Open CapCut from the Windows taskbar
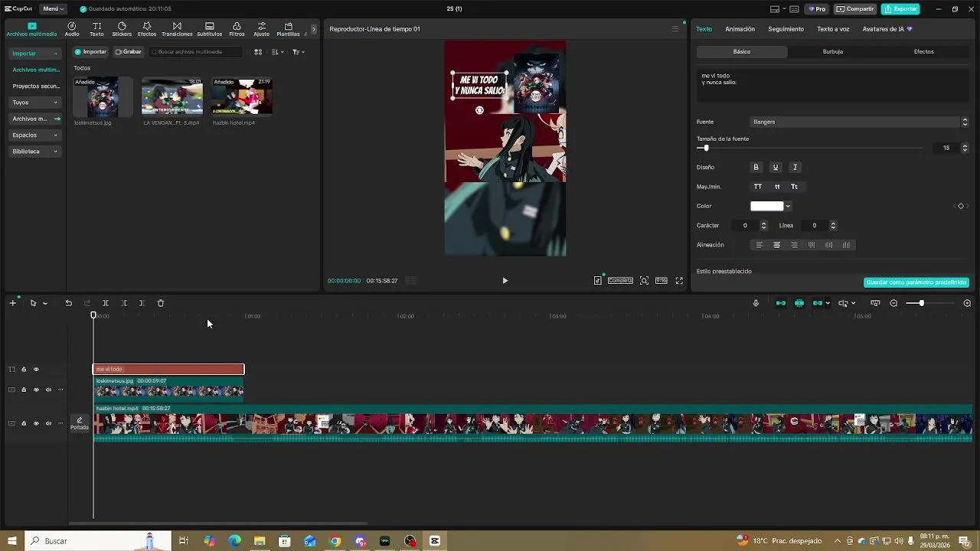 tap(435, 541)
